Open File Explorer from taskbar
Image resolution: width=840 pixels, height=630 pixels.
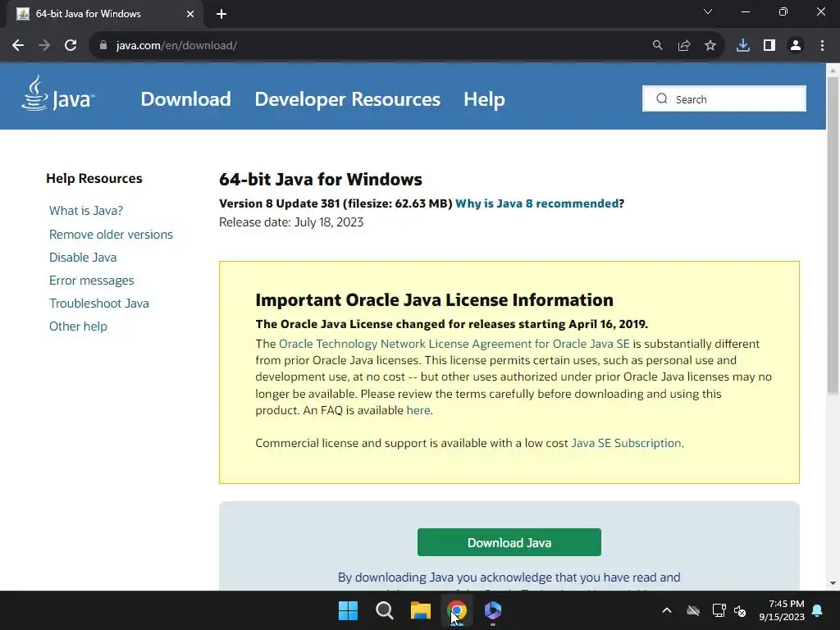(x=421, y=610)
